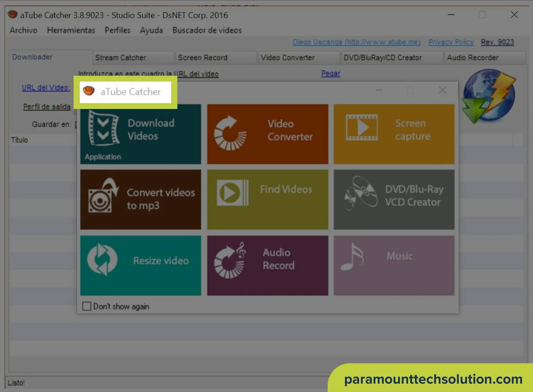Open the Archivo menu
The image size is (533, 392).
23,30
